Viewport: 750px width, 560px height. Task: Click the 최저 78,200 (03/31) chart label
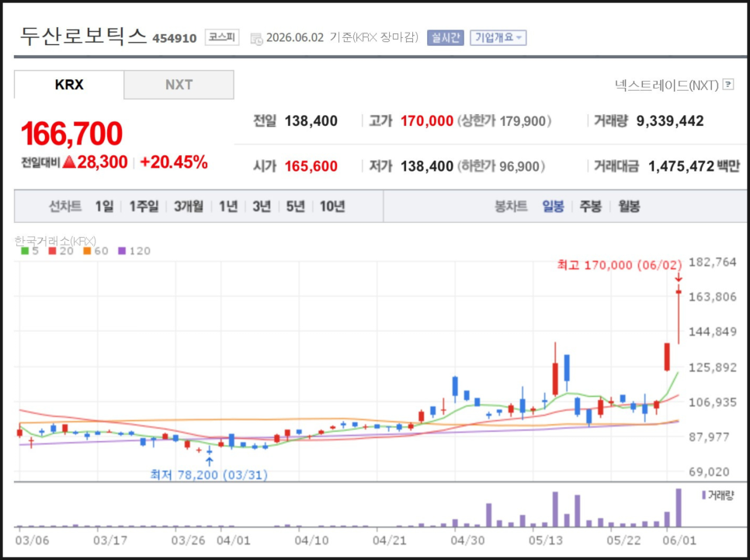[x=209, y=475]
